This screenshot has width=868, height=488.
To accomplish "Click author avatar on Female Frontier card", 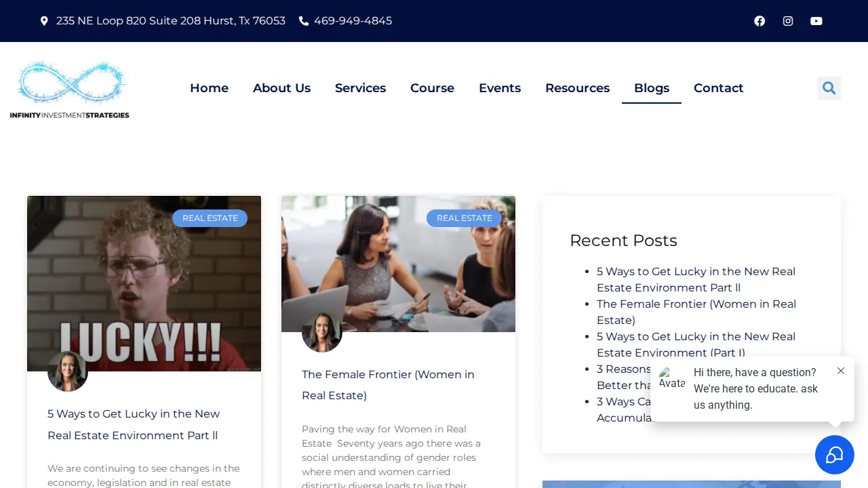I will pyautogui.click(x=322, y=332).
